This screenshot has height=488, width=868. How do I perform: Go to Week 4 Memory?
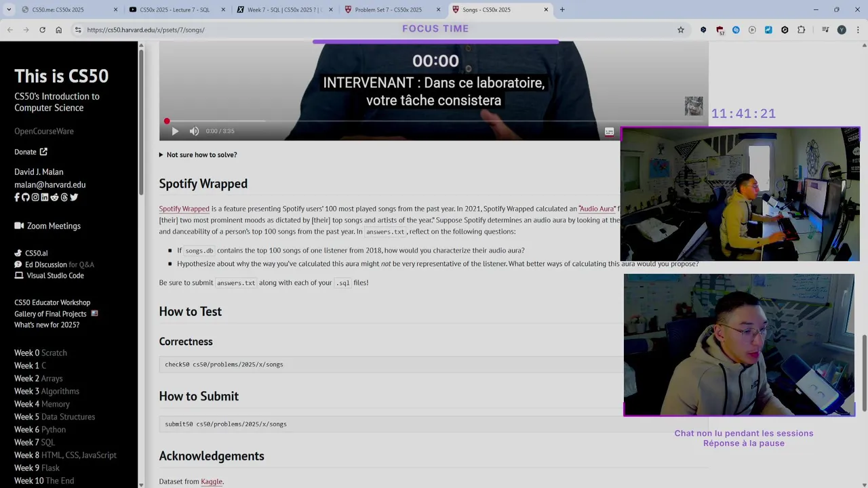42,404
